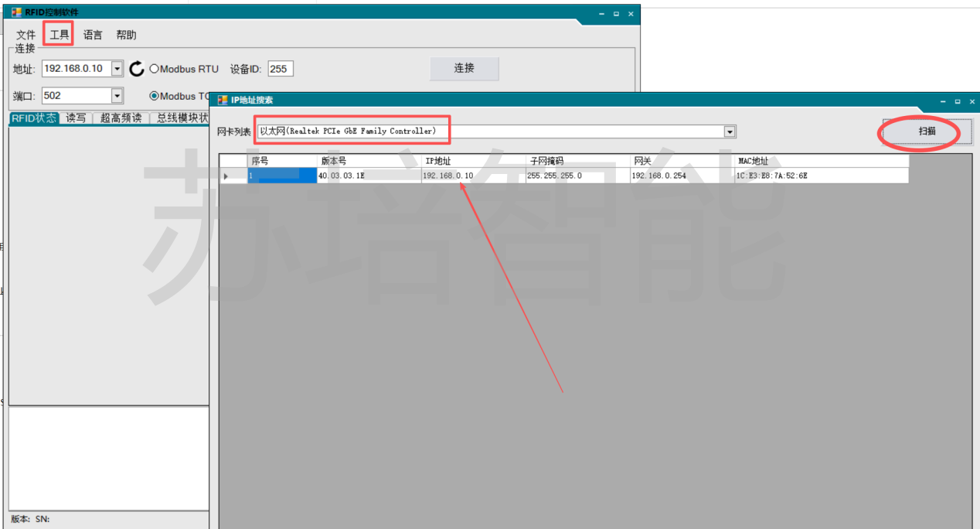Expand the 端口 port dropdown
This screenshot has height=529, width=980.
click(x=117, y=96)
